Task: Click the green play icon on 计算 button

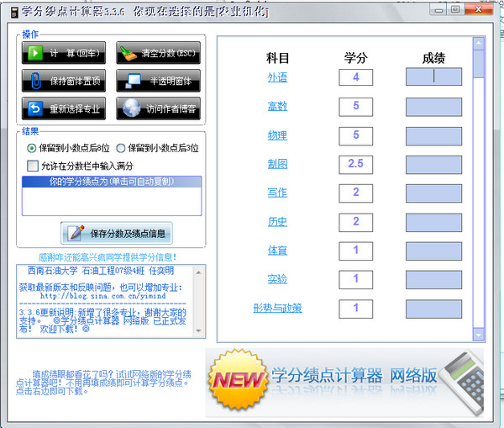Action: 35,53
